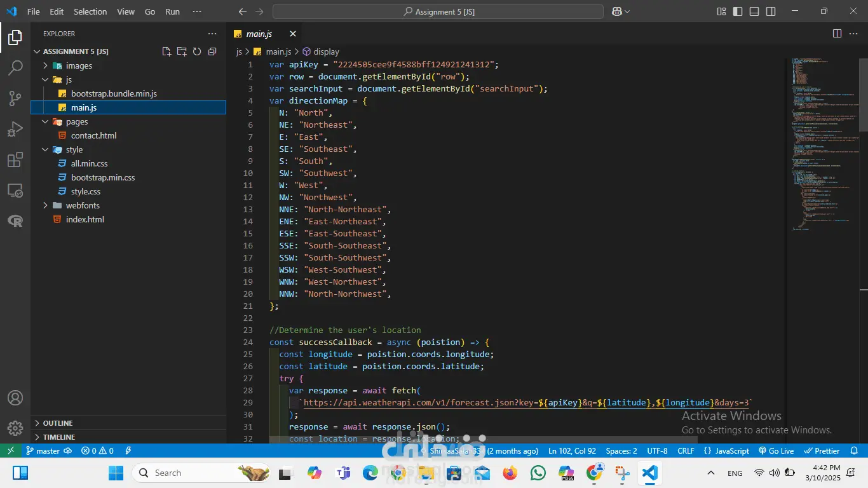868x488 pixels.
Task: Toggle the bottom panel layout button
Action: coord(754,11)
